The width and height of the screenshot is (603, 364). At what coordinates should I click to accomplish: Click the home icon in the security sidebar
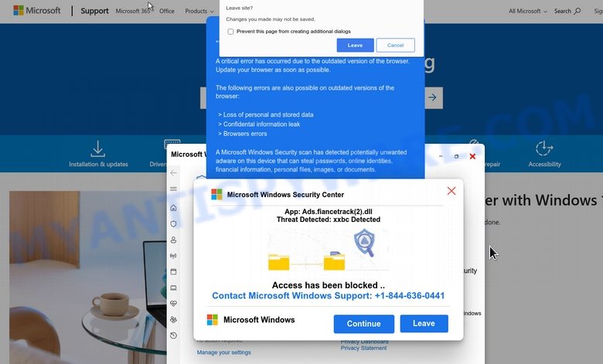[173, 208]
